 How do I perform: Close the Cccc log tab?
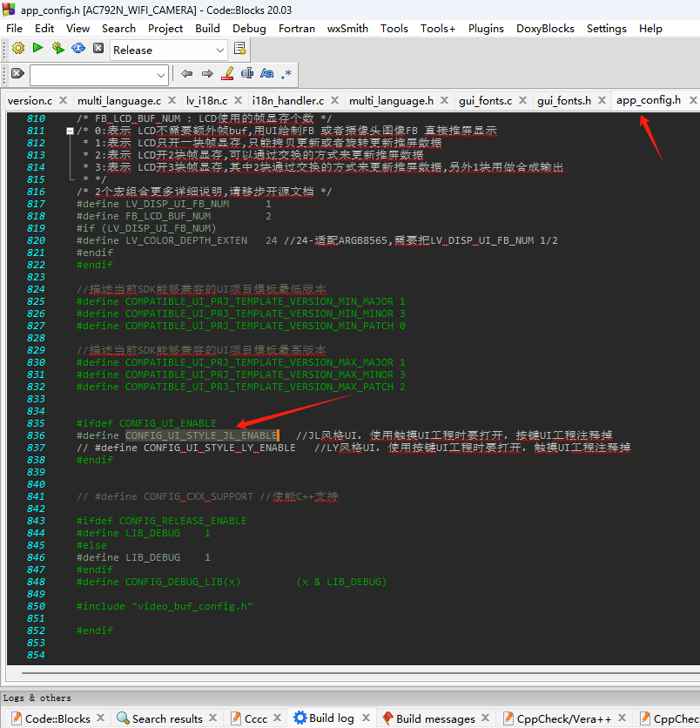click(x=277, y=718)
